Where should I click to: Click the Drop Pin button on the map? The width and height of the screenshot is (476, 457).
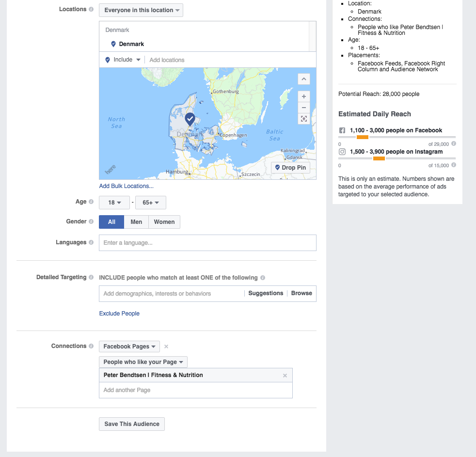[290, 168]
